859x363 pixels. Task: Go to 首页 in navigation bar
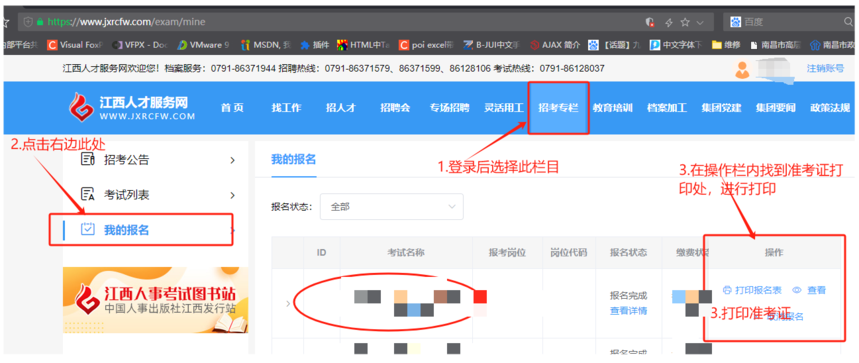(x=232, y=108)
